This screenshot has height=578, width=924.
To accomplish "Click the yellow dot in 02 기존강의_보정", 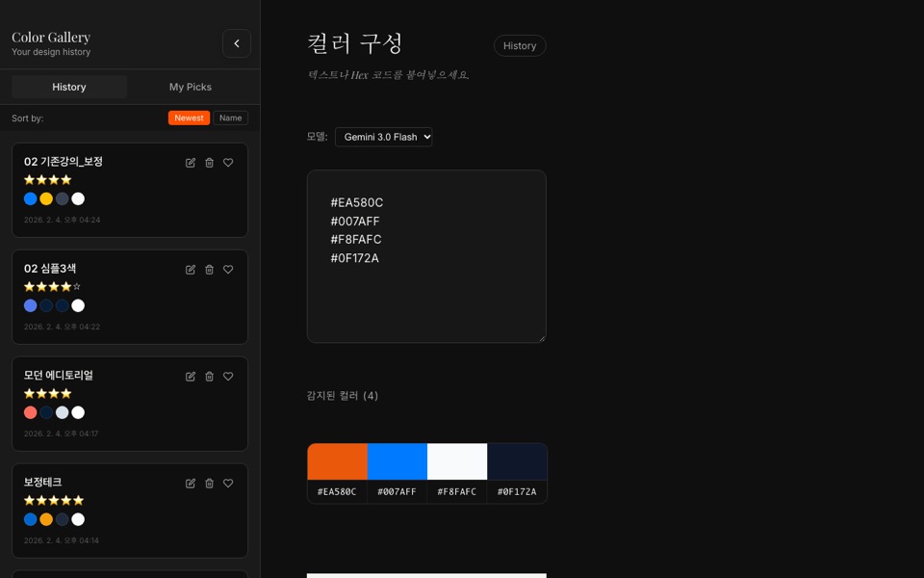I will point(46,198).
